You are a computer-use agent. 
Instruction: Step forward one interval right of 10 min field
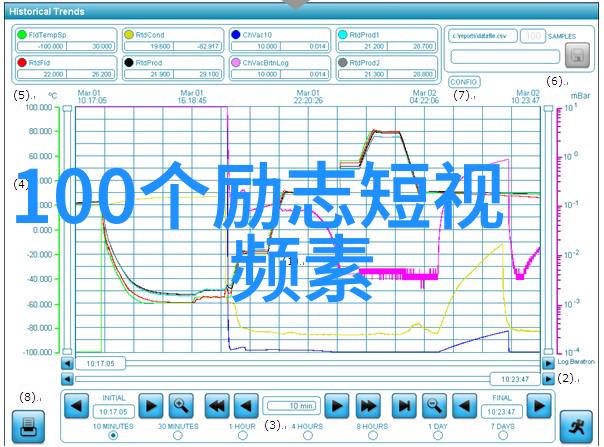pyautogui.click(x=337, y=406)
